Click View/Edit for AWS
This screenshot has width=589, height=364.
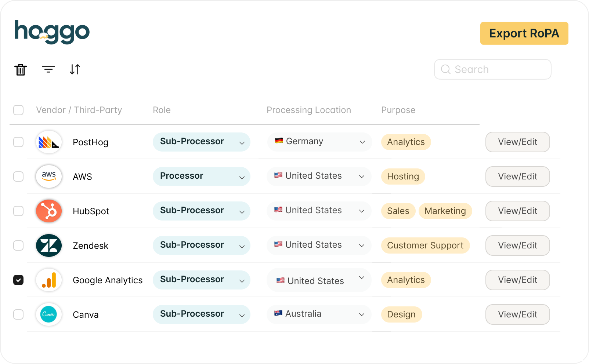518,176
